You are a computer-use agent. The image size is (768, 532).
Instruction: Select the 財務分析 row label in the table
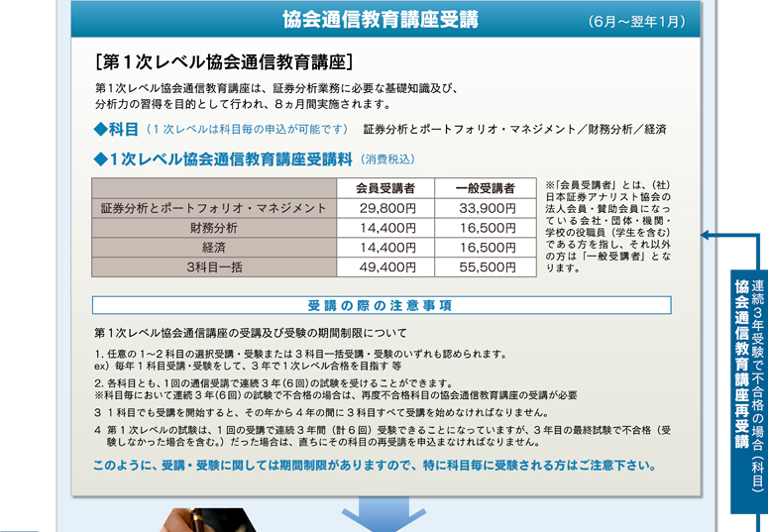[214, 228]
